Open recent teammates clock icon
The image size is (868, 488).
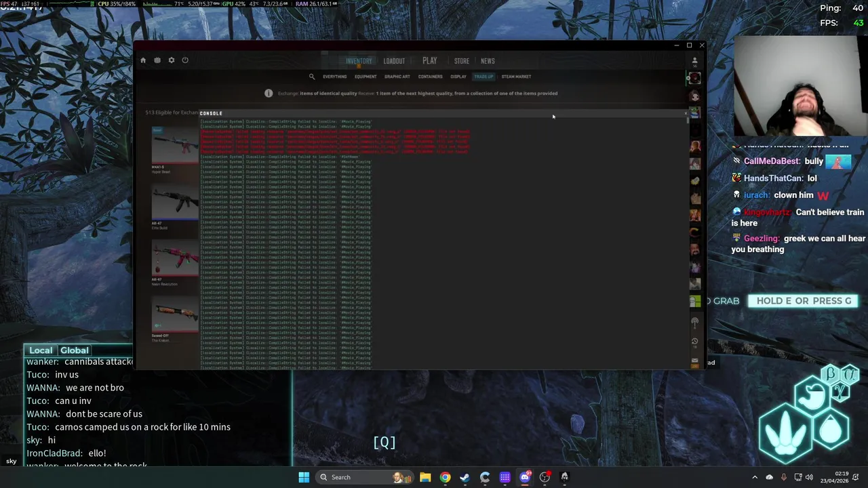pyautogui.click(x=694, y=342)
